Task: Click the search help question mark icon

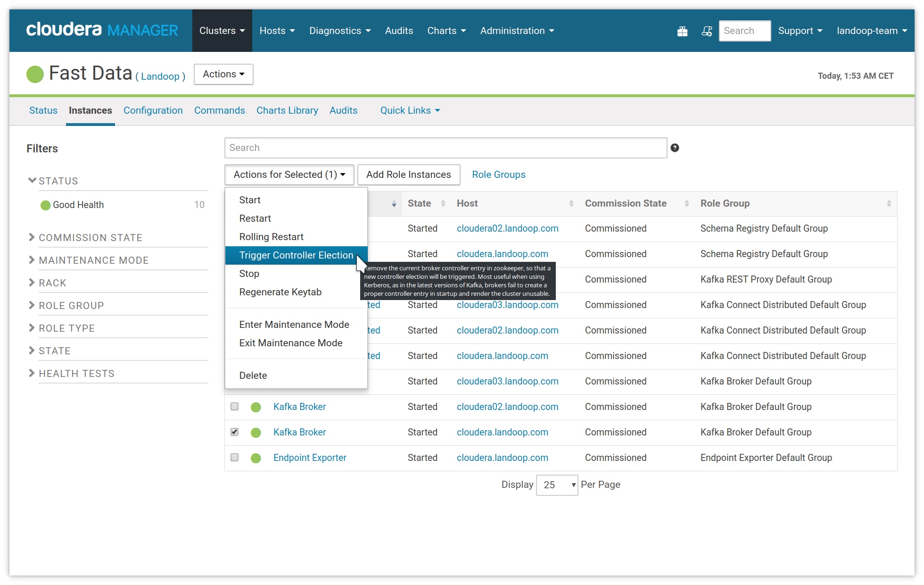Action: 675,148
